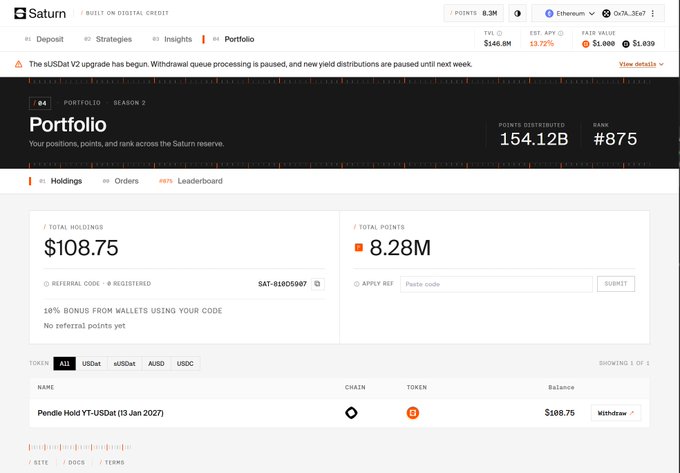Copy the referral code SAT-810D5907
This screenshot has width=680, height=473.
point(317,284)
